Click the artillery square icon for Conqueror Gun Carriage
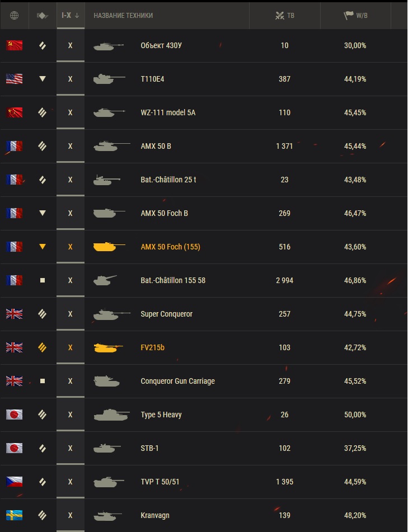 click(x=43, y=381)
